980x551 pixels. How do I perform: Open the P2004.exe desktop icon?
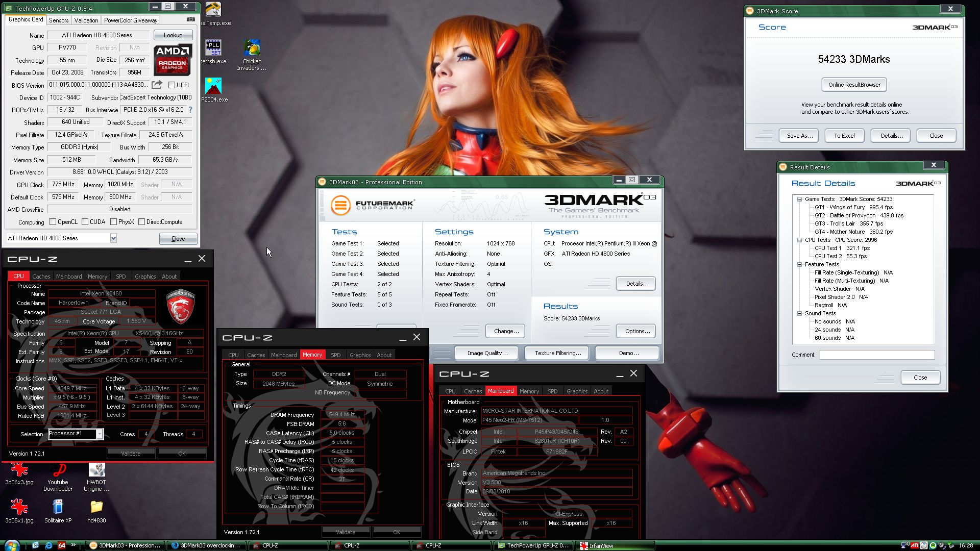(x=214, y=90)
